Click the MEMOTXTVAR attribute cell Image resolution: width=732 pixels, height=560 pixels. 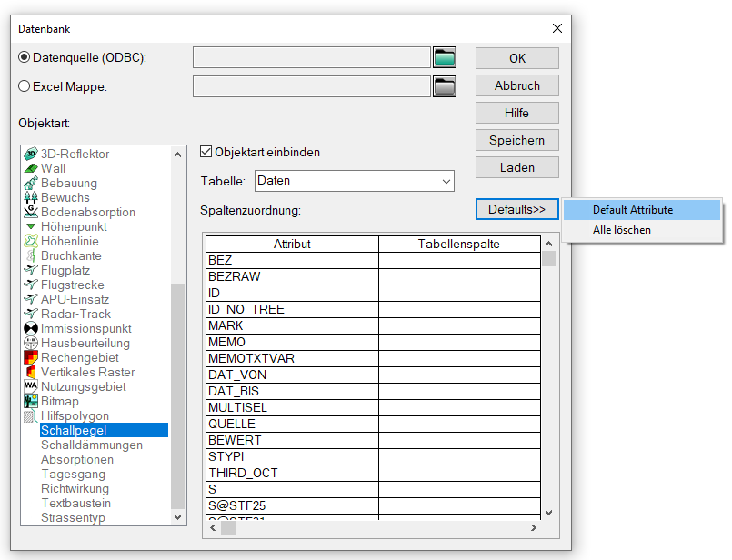click(x=292, y=358)
